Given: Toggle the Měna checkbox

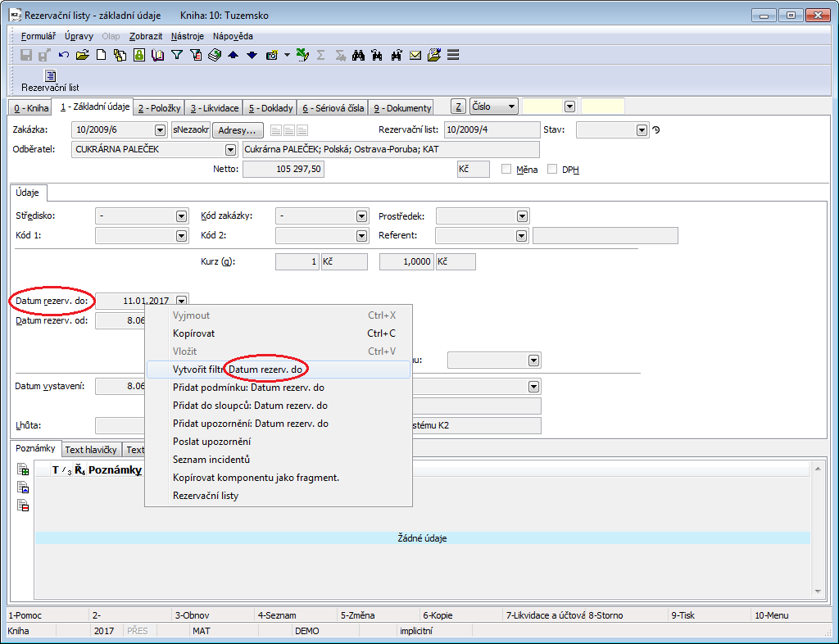Looking at the screenshot, I should [x=506, y=169].
